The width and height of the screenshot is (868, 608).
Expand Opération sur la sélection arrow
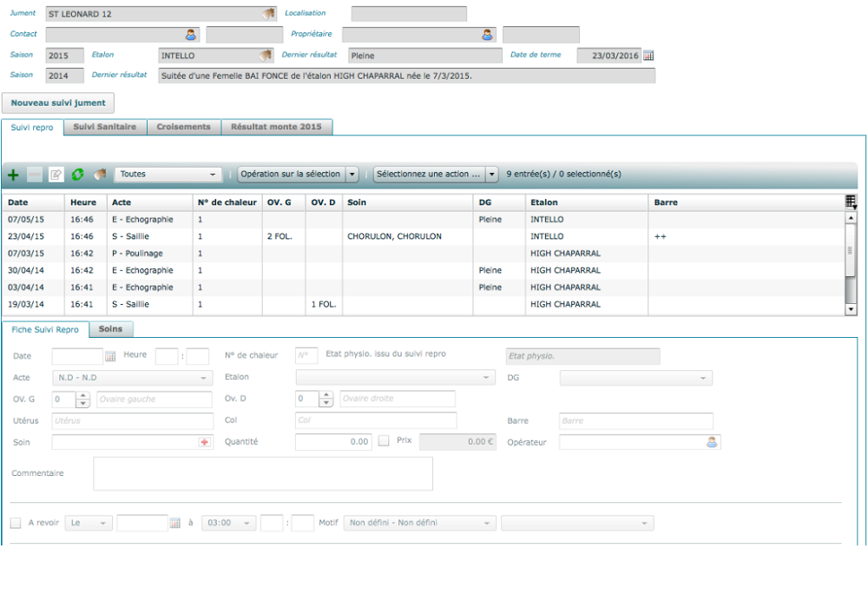click(352, 175)
